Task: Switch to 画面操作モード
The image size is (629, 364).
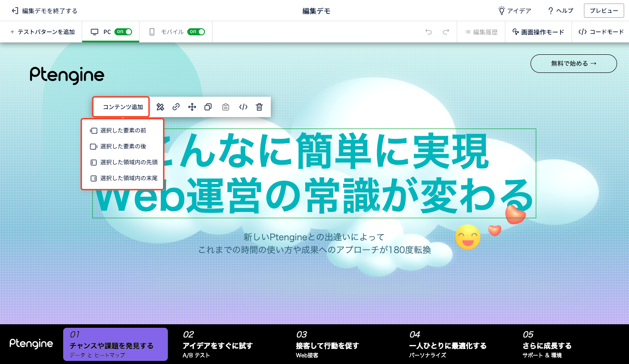Action: click(x=538, y=32)
